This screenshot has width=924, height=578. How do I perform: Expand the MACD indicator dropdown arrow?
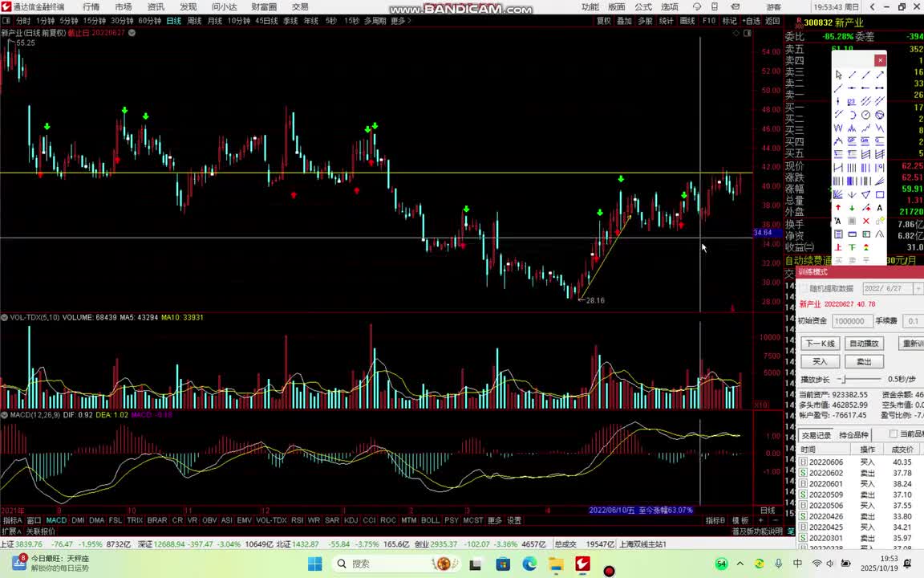[4, 415]
